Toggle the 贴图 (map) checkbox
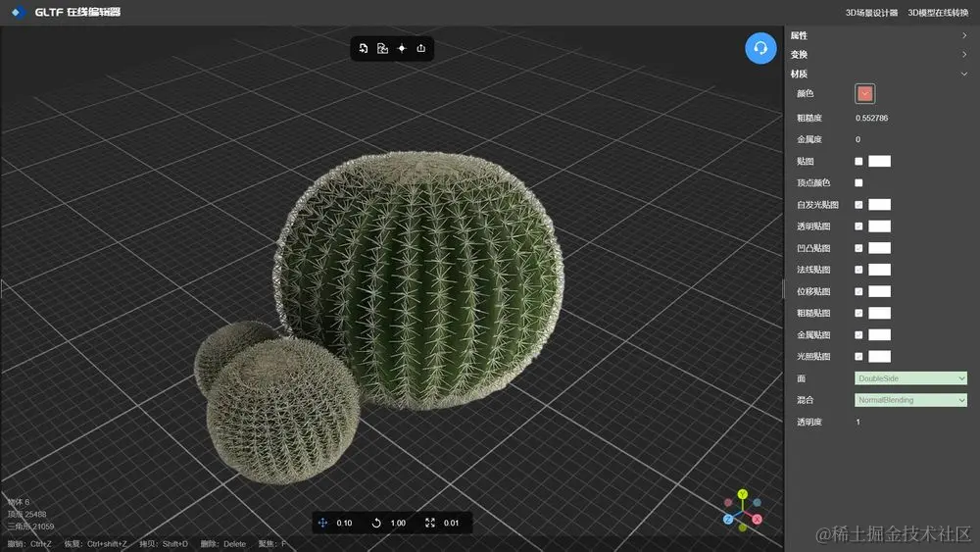This screenshot has height=552, width=980. point(858,162)
